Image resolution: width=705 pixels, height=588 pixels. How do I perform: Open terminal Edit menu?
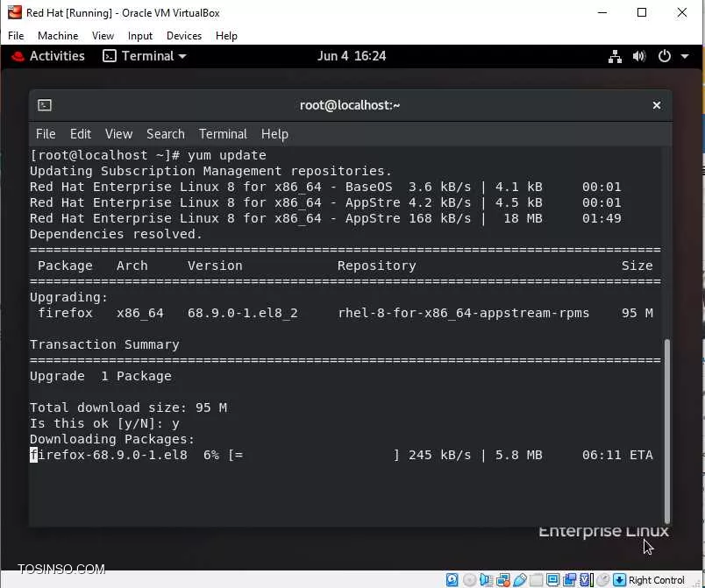81,134
